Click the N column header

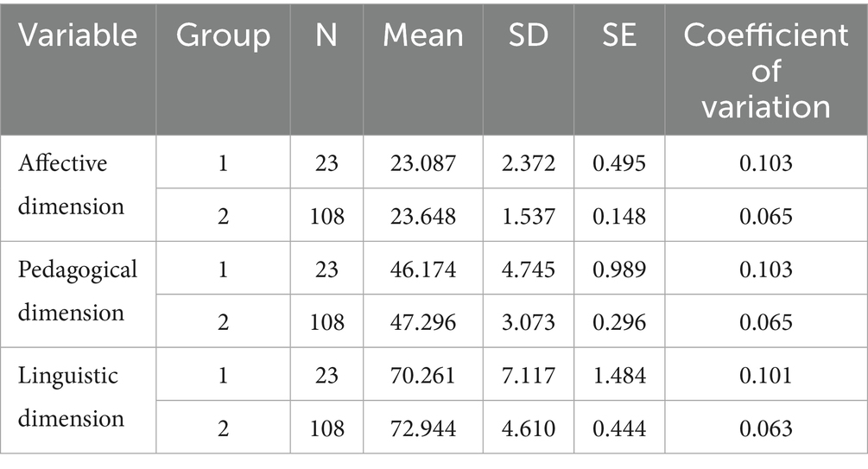pyautogui.click(x=326, y=35)
